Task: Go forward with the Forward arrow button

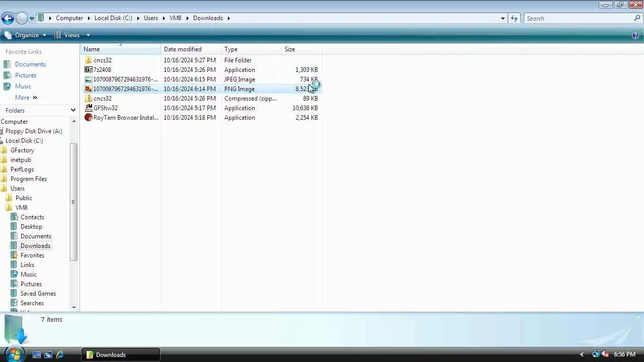Action: (22, 18)
